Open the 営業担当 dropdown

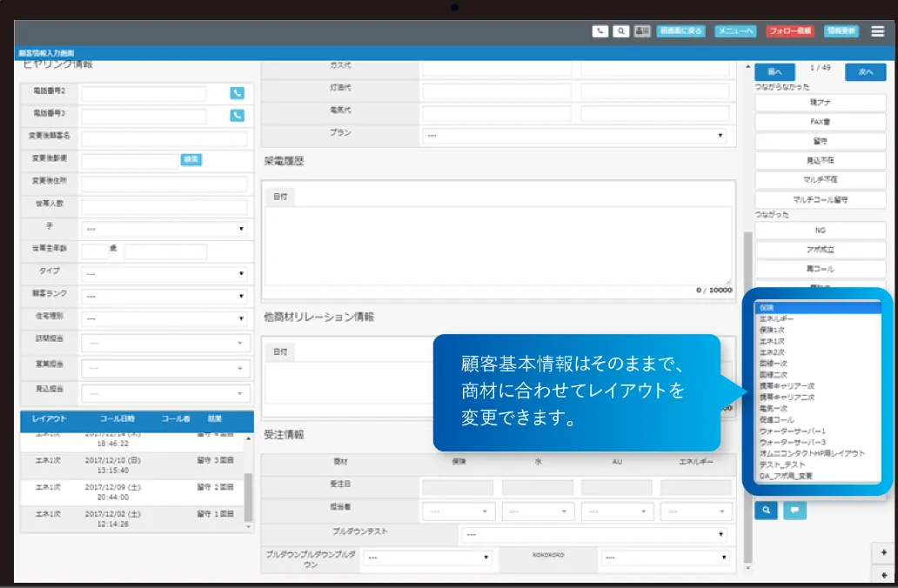[165, 368]
